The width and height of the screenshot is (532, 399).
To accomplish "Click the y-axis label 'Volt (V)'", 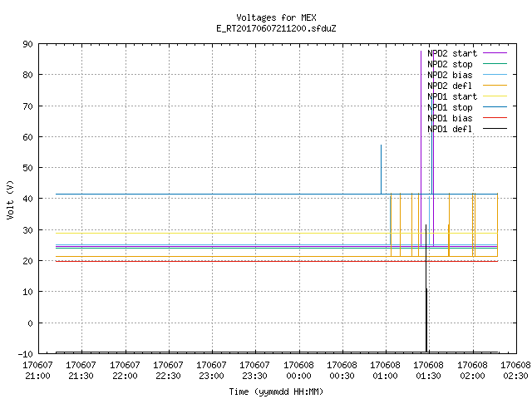I will pos(11,199).
